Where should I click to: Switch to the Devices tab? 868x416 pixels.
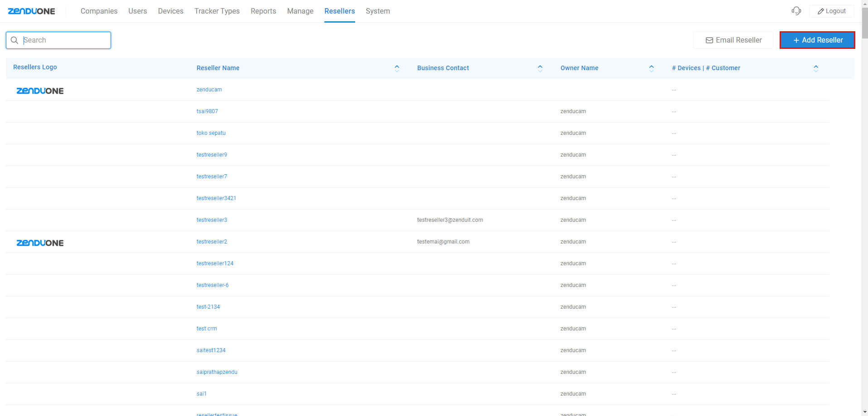point(170,11)
